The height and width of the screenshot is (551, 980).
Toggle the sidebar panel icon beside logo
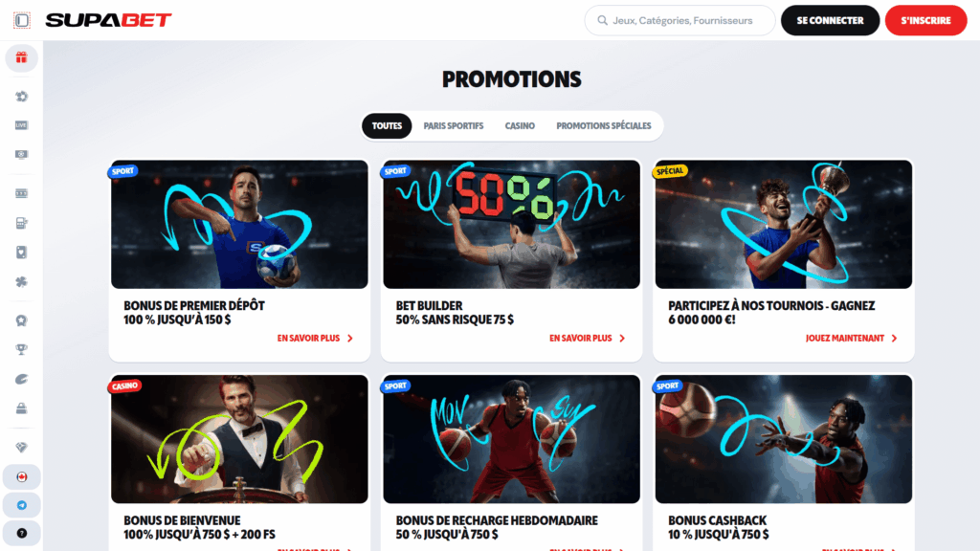tap(22, 20)
